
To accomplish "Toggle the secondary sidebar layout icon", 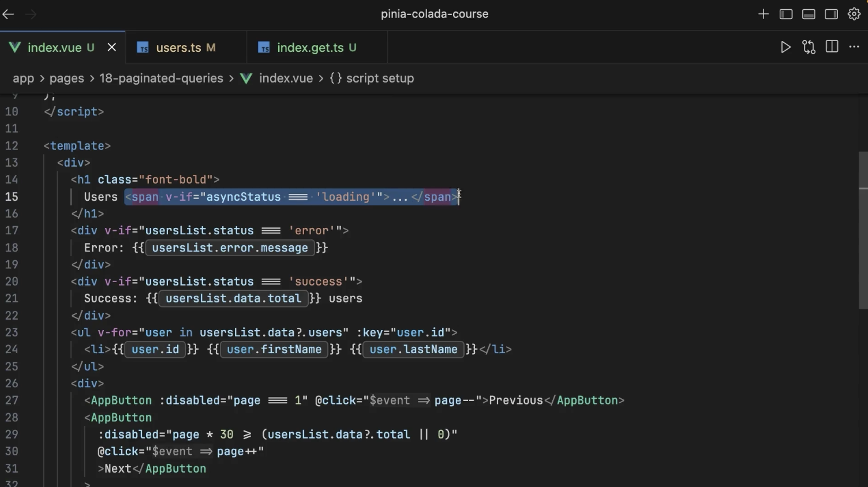I will coord(831,14).
